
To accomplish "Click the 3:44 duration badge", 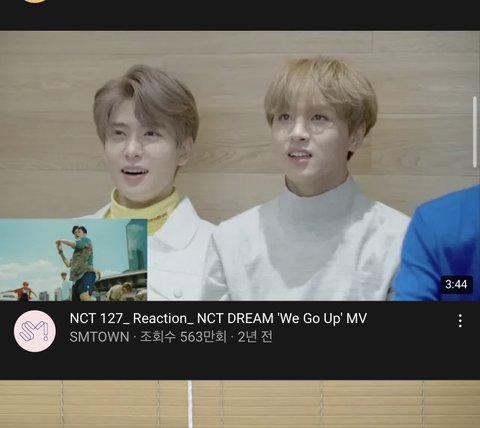I will (456, 284).
